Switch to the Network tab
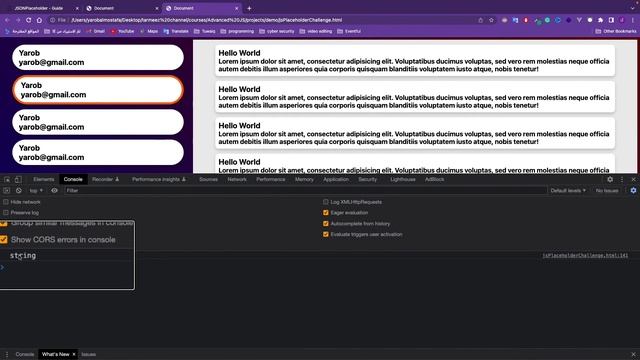 (x=237, y=179)
